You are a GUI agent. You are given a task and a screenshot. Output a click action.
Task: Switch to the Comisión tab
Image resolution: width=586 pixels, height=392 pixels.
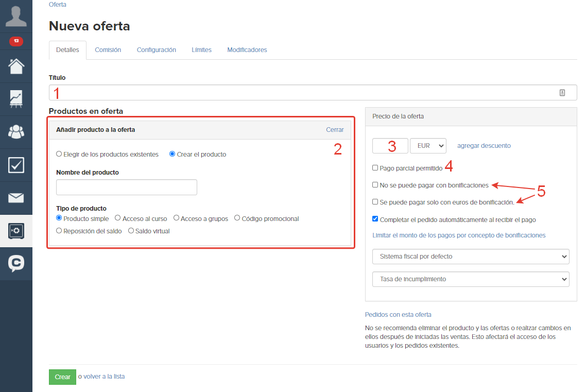[108, 50]
